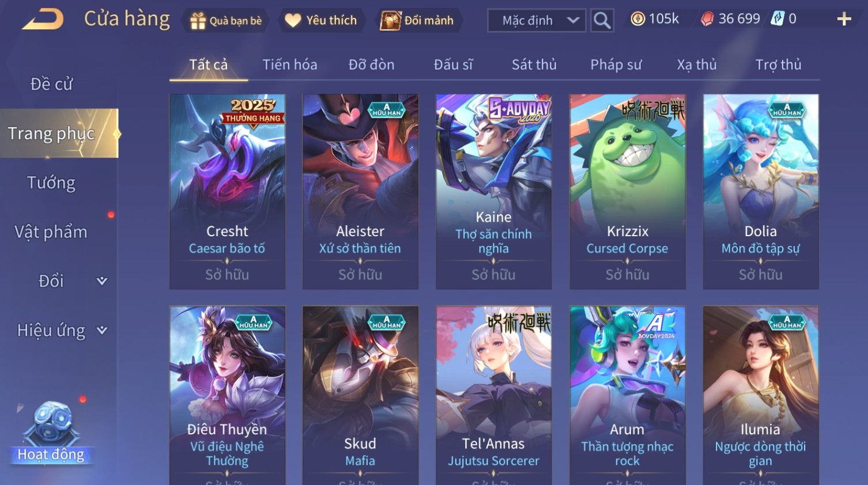The width and height of the screenshot is (868, 485).
Task: Click the gold coin balance icon
Action: coord(637,19)
